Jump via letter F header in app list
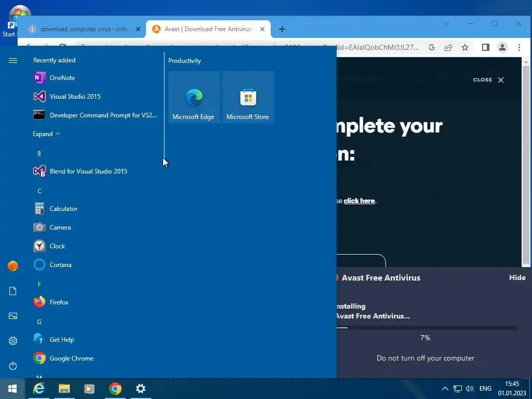This screenshot has width=532, height=399. click(39, 285)
